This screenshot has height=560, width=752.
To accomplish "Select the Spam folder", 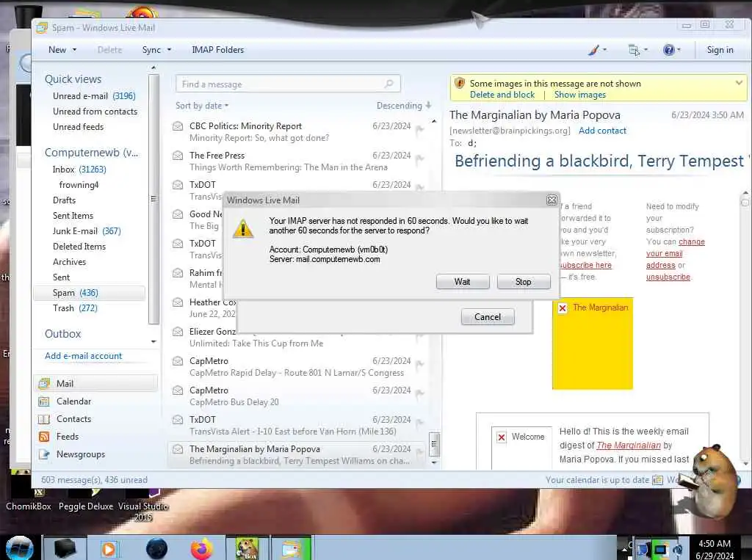I will pyautogui.click(x=89, y=292).
